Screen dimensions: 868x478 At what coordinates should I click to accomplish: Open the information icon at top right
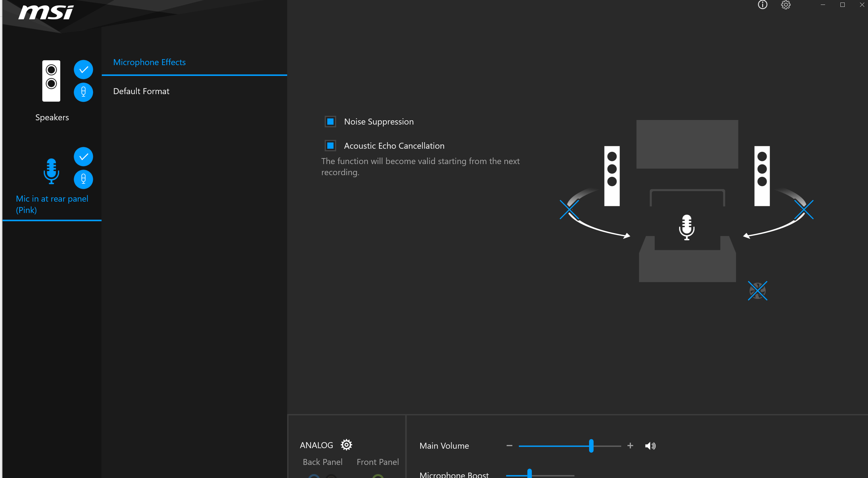762,5
